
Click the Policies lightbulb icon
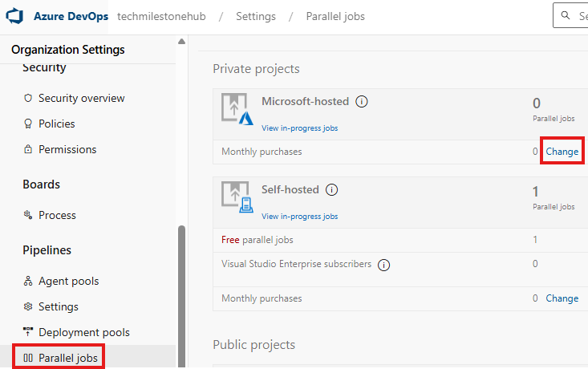click(x=28, y=124)
